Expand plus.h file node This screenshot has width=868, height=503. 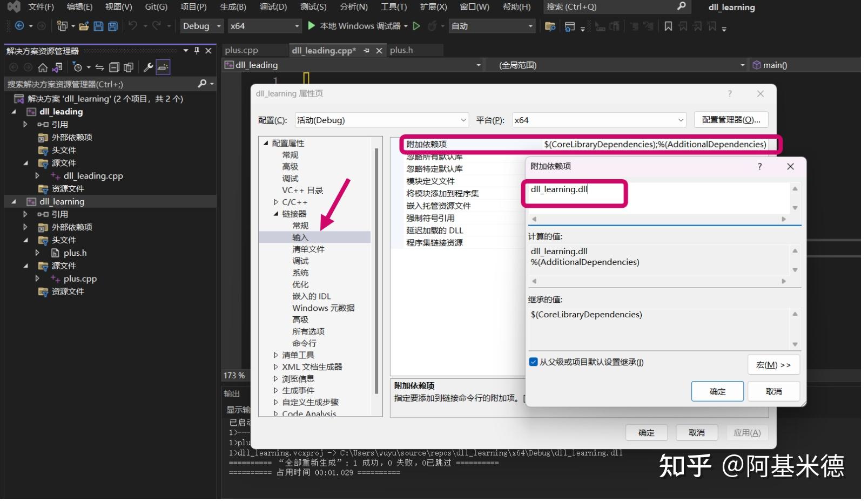(37, 253)
